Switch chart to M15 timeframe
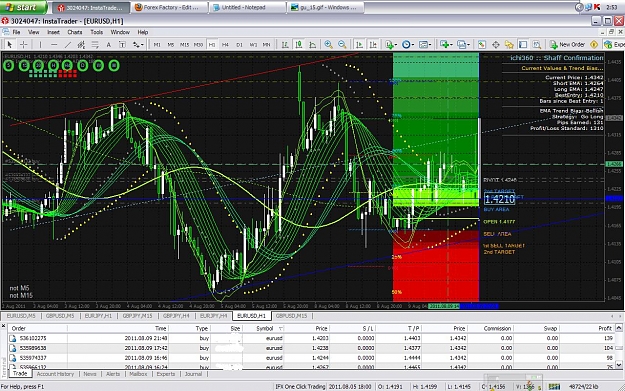 coord(184,45)
